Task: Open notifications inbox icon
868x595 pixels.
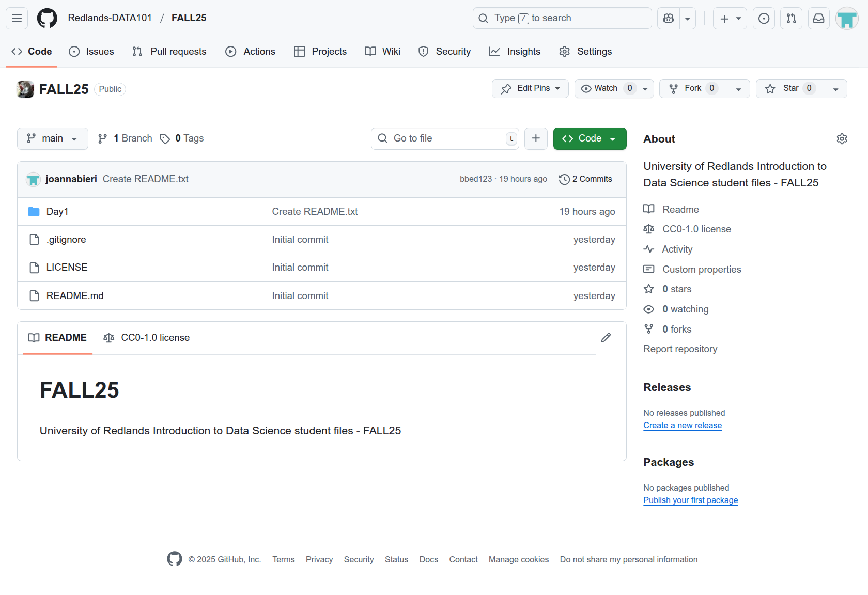Action: pos(819,19)
